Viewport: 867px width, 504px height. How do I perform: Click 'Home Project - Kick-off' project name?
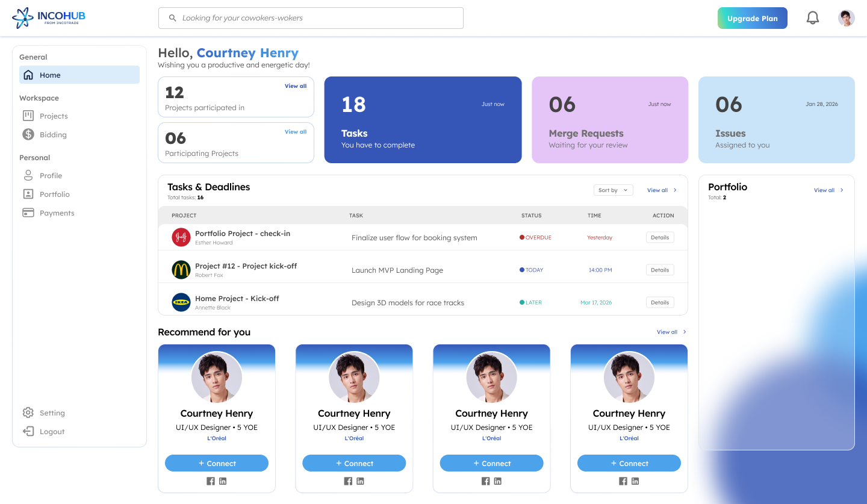click(237, 298)
